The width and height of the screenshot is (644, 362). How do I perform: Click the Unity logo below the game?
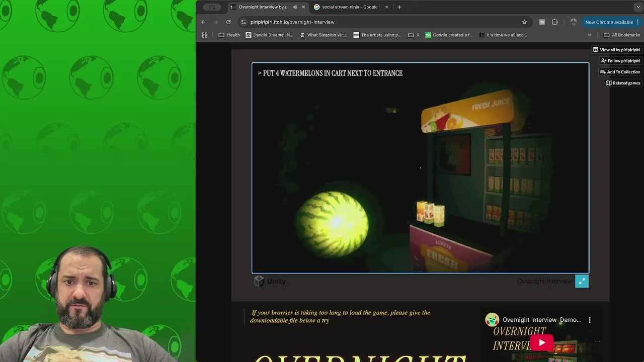(x=270, y=282)
